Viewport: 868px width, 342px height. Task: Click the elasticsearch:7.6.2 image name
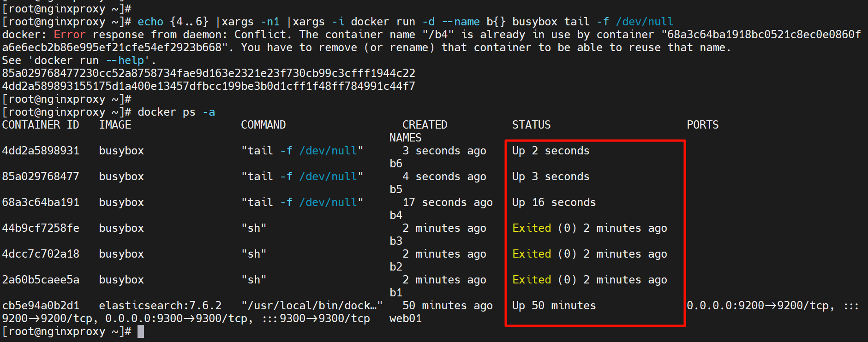[160, 306]
